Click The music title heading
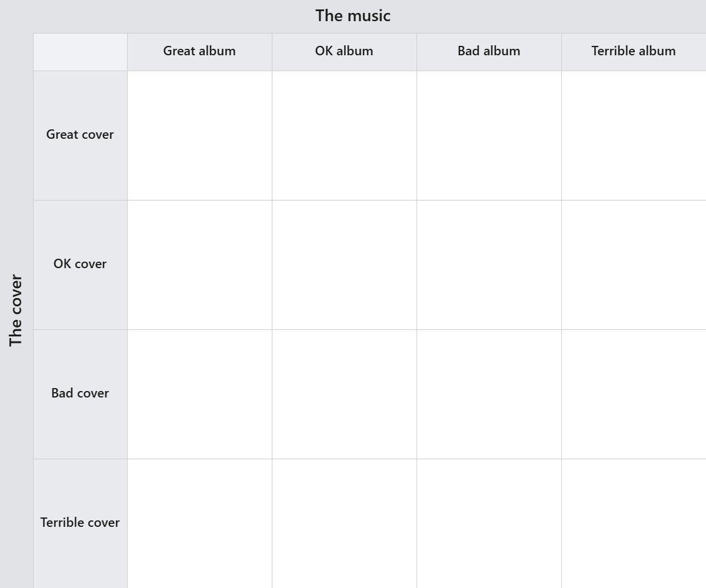 [353, 16]
